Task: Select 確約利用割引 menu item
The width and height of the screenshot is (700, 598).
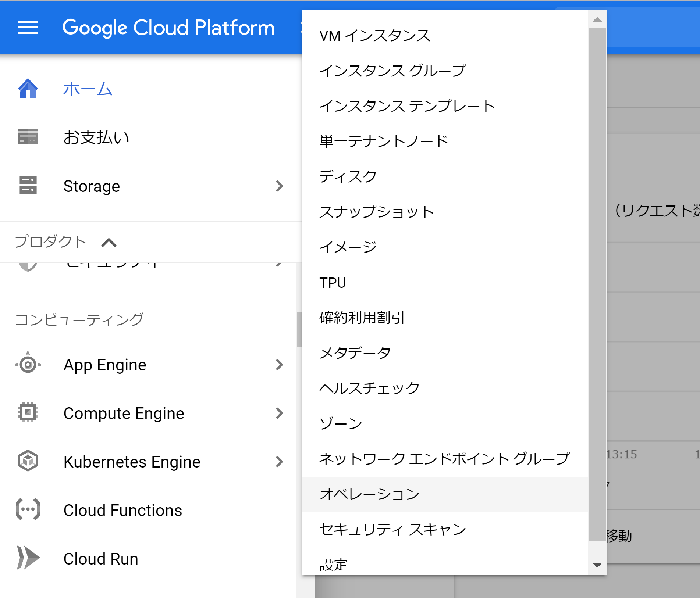Action: coord(445,318)
